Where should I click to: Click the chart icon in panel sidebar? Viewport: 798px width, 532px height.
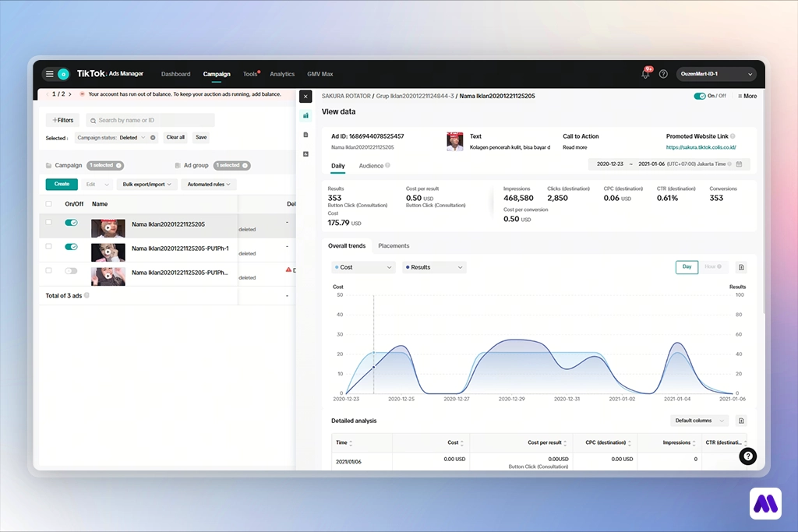pyautogui.click(x=305, y=115)
